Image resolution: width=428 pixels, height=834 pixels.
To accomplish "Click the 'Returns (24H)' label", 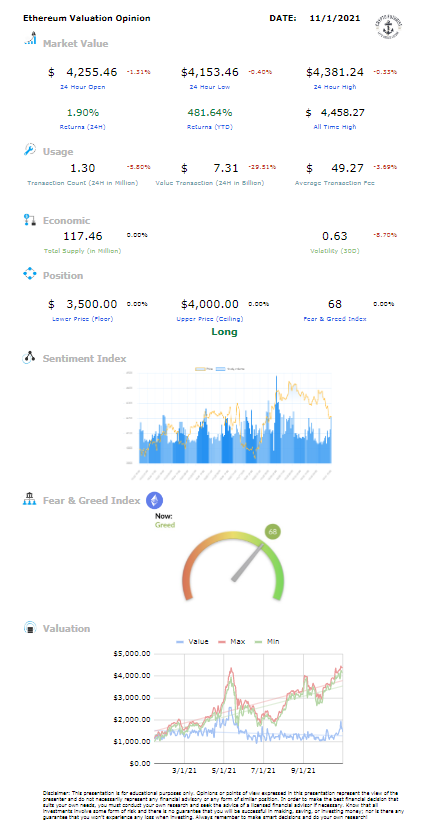I will click(x=82, y=127).
